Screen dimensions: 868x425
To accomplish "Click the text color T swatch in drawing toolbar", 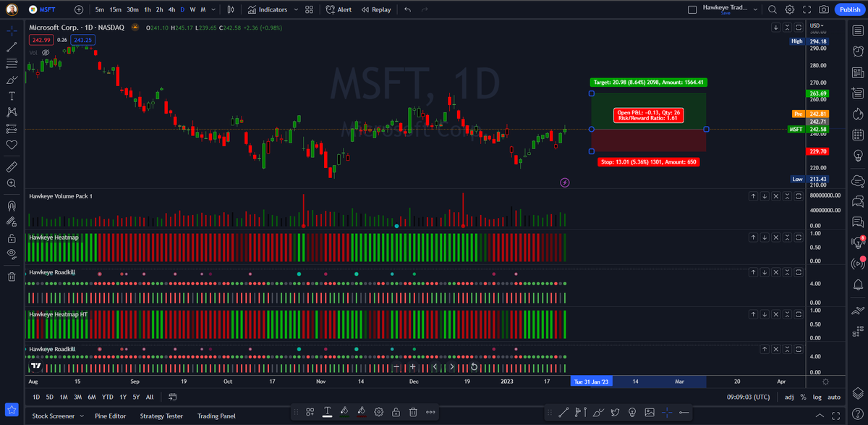I will pos(327,412).
